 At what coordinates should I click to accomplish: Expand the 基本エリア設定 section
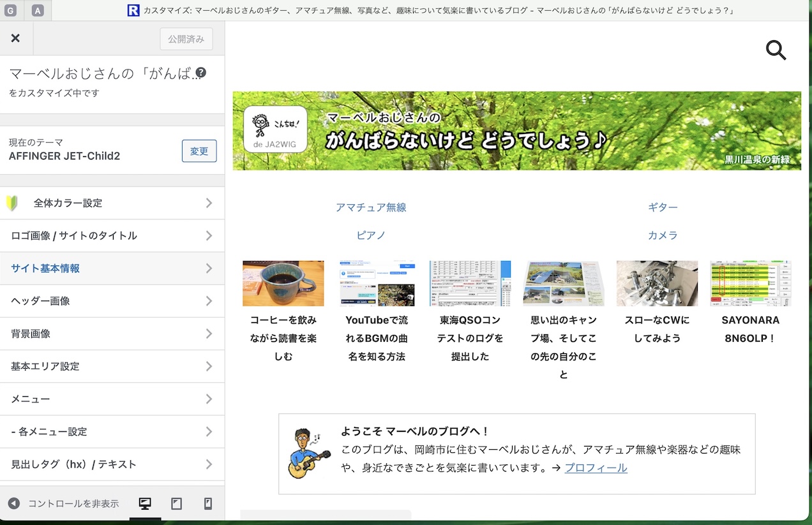tap(112, 366)
